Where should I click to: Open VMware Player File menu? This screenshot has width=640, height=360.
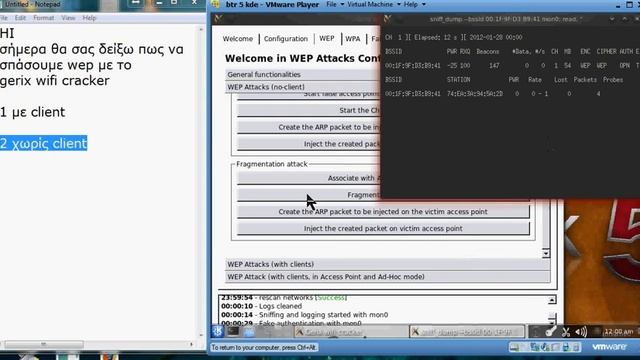pyautogui.click(x=331, y=4)
